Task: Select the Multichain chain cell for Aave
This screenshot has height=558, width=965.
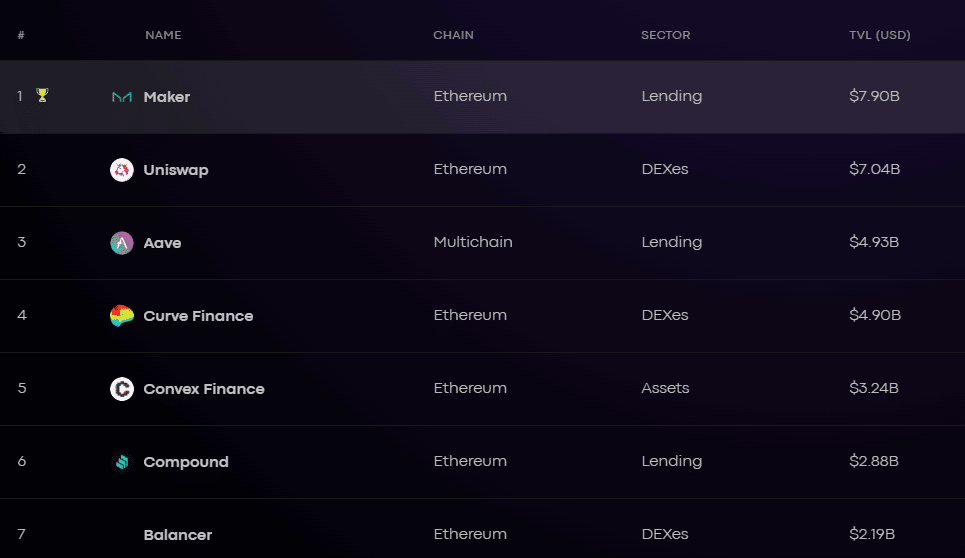Action: 473,242
